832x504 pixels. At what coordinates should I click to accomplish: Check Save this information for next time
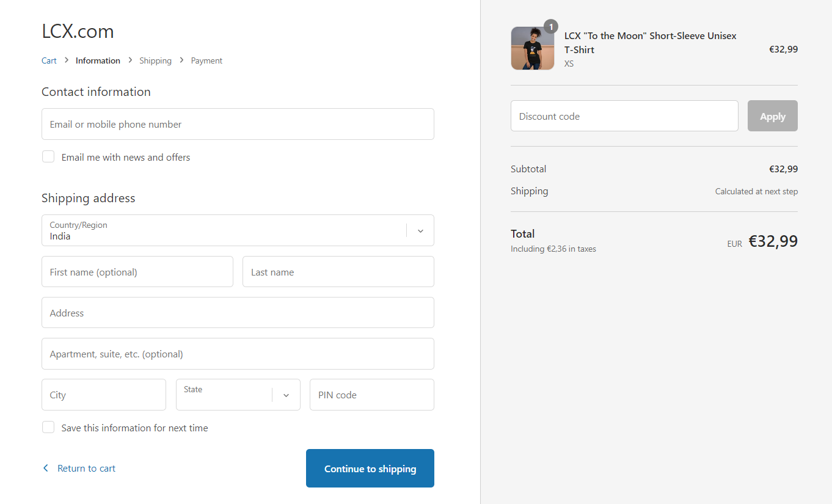coord(48,428)
